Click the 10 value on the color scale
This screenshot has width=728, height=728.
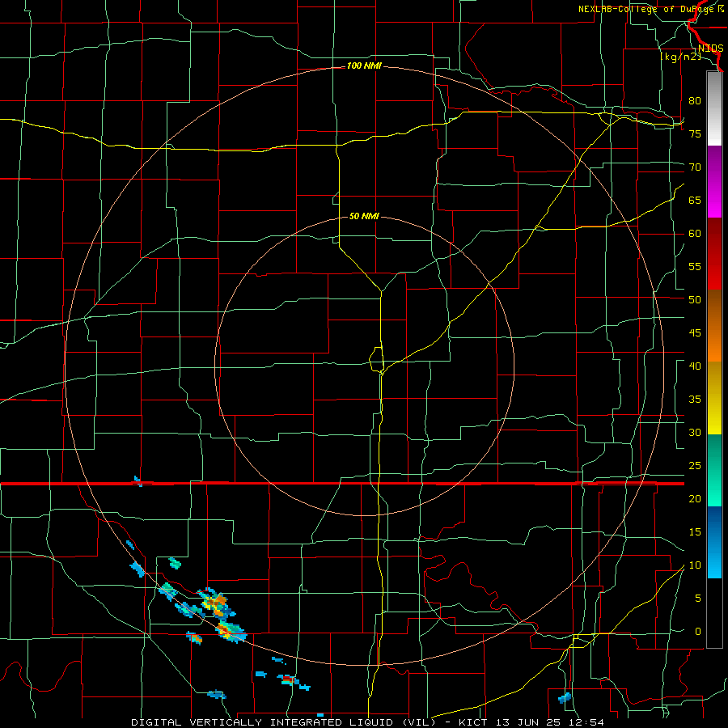[x=695, y=565]
